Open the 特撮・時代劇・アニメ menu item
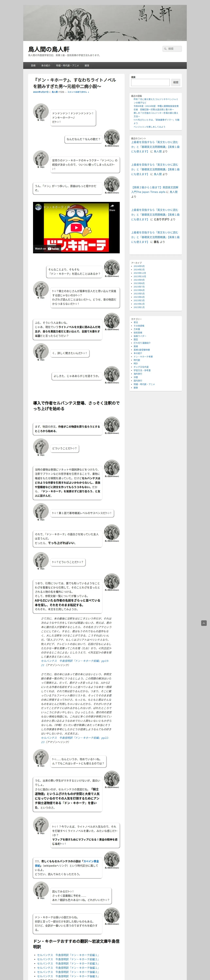Image resolution: width=210 pixels, height=980 pixels. pyautogui.click(x=67, y=65)
